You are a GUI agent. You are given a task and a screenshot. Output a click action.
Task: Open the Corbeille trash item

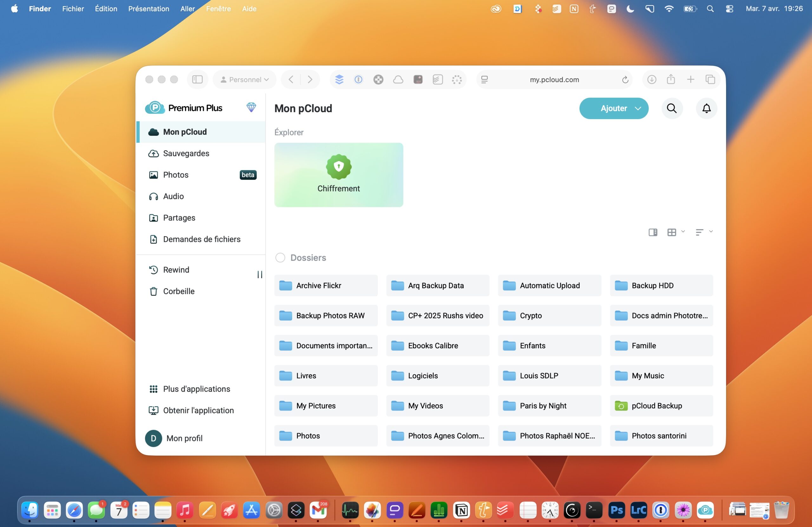[179, 291]
